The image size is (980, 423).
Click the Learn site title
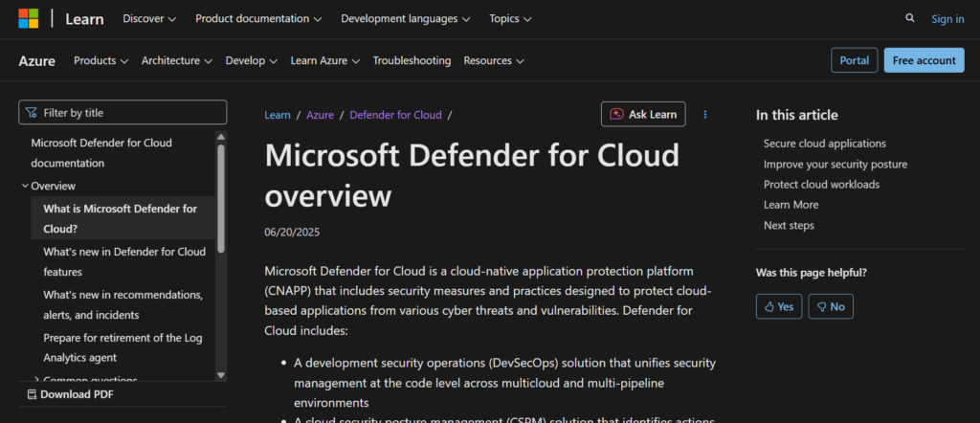[84, 19]
